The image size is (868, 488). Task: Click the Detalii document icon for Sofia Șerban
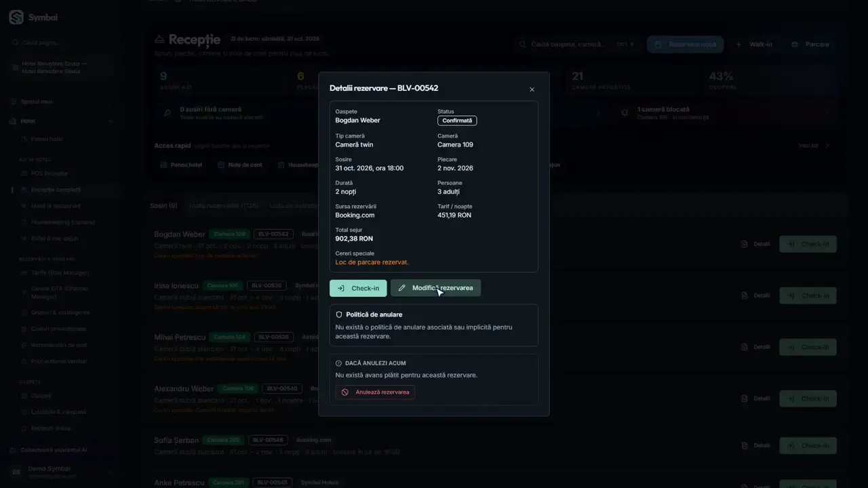tap(745, 446)
